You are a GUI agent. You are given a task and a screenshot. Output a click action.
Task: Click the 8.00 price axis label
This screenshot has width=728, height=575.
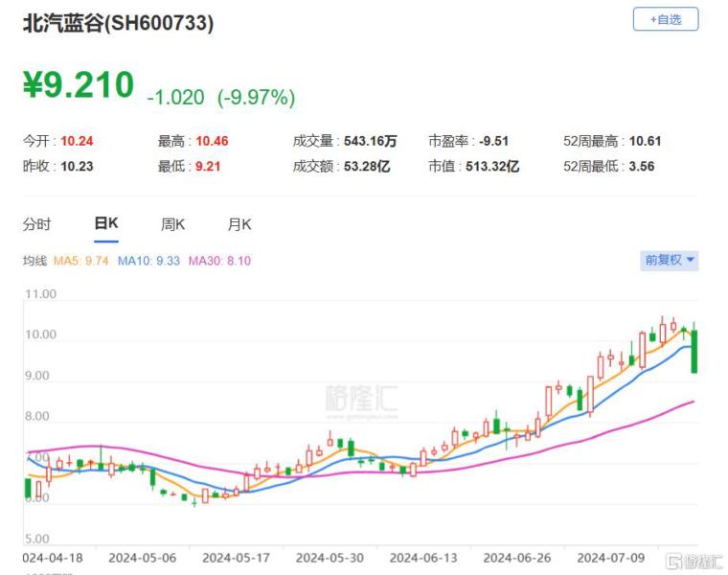click(37, 416)
